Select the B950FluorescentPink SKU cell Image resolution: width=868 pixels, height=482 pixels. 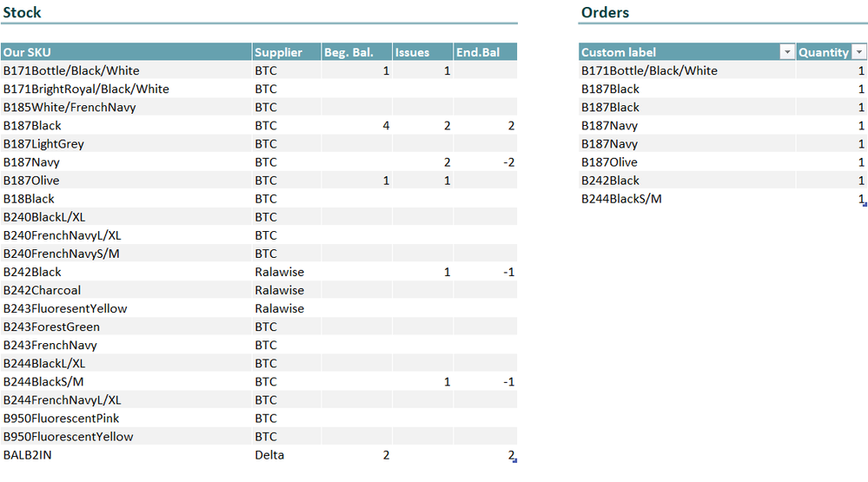[x=126, y=419]
